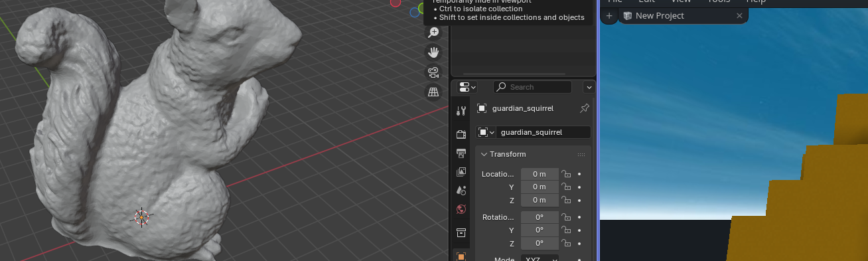The height and width of the screenshot is (261, 868).
Task: Switch to the New Project tab
Action: (x=684, y=16)
